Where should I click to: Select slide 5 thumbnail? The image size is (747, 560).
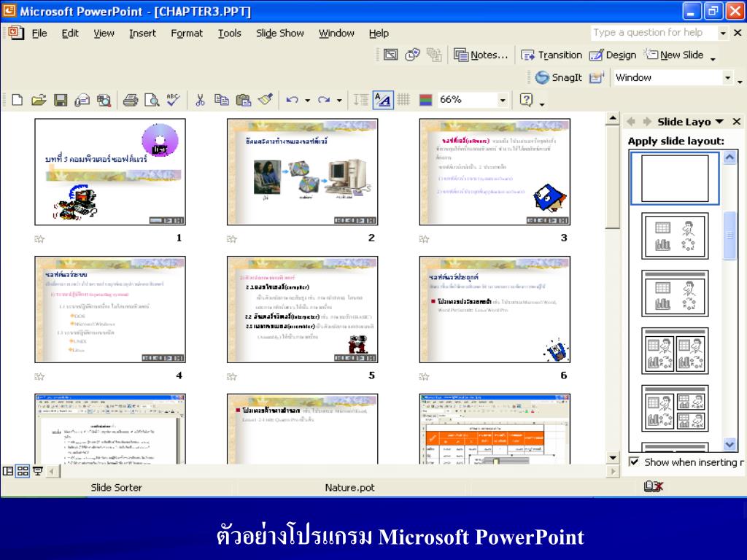[x=303, y=309]
